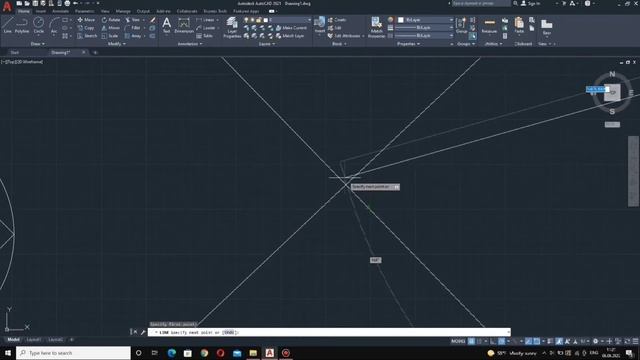Image resolution: width=640 pixels, height=360 pixels.
Task: Click the ViewCube TOP face
Action: 612,93
